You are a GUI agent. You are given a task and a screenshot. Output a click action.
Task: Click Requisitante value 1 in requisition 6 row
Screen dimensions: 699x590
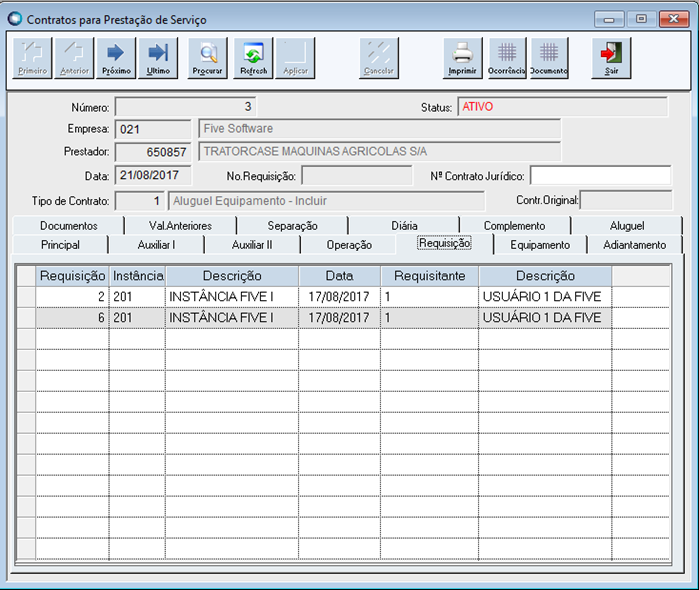tap(430, 318)
